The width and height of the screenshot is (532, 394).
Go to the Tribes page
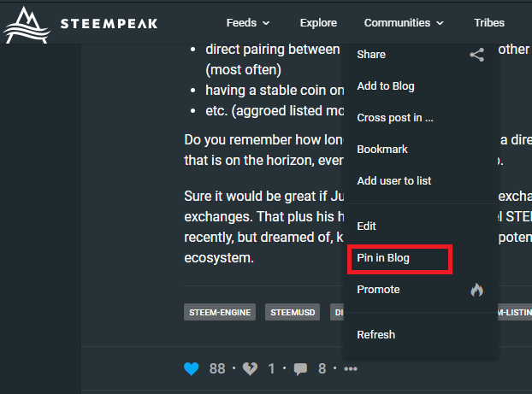[x=489, y=23]
